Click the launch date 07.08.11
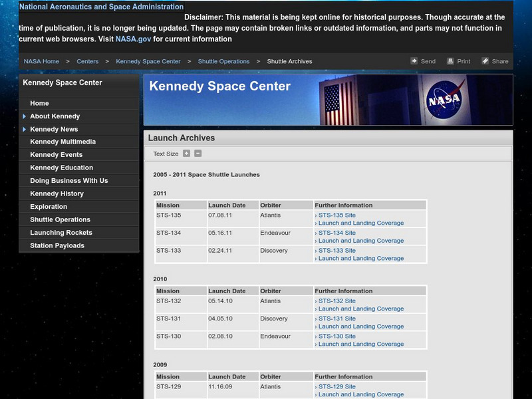 220,215
